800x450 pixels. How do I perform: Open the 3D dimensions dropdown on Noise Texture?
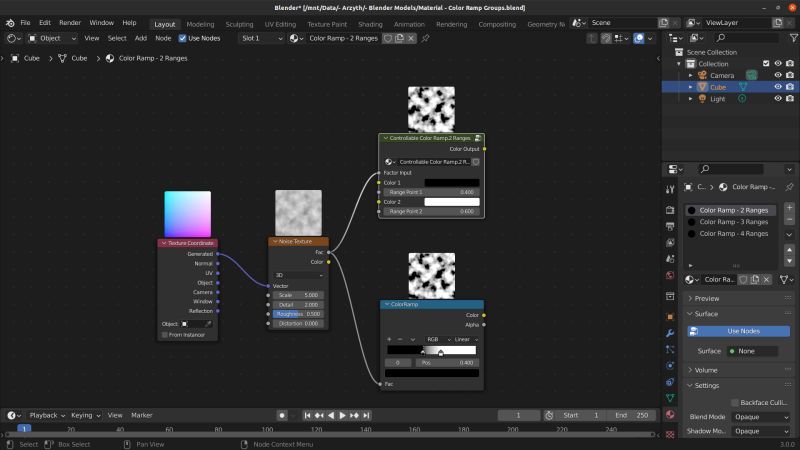point(298,275)
